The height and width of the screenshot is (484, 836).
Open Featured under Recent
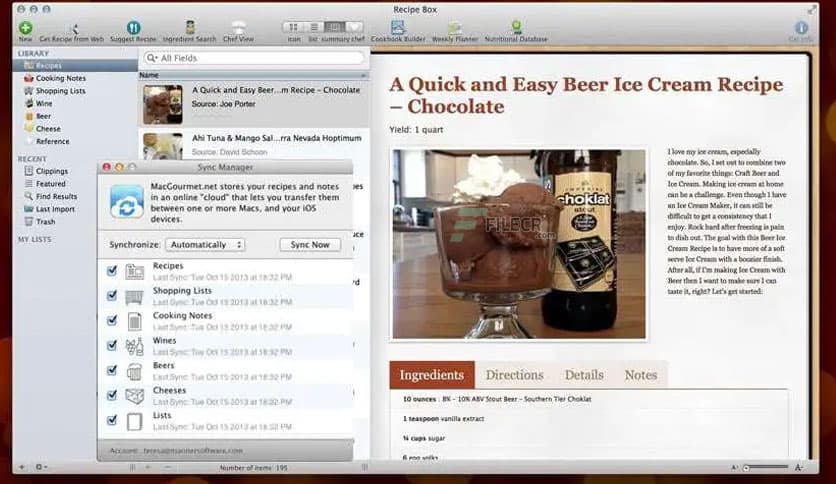50,184
